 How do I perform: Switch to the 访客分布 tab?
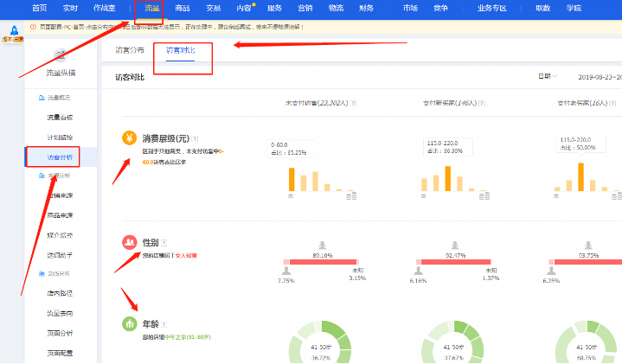click(x=130, y=50)
